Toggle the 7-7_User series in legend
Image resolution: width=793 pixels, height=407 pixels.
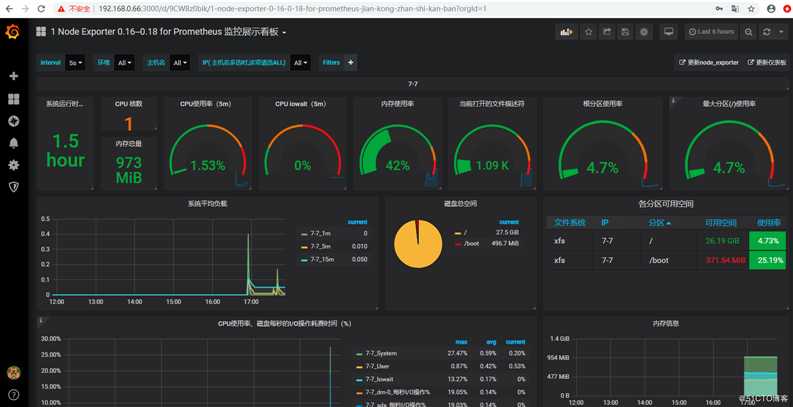(377, 366)
